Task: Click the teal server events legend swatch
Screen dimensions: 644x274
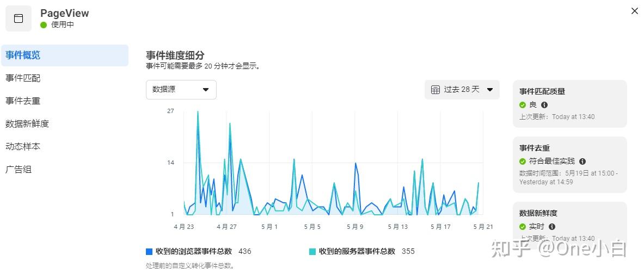Action: click(x=312, y=252)
